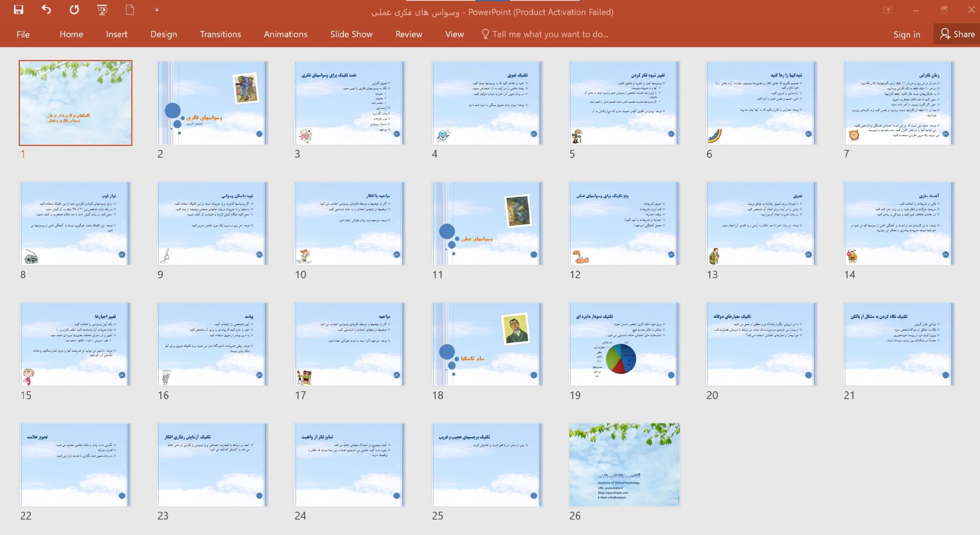Select slide 15 thumbnail

(75, 344)
